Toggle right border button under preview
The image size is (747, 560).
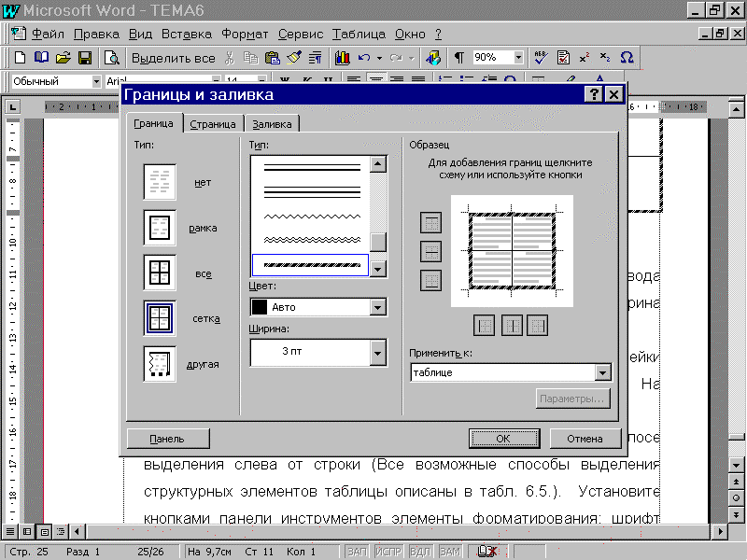click(x=538, y=325)
